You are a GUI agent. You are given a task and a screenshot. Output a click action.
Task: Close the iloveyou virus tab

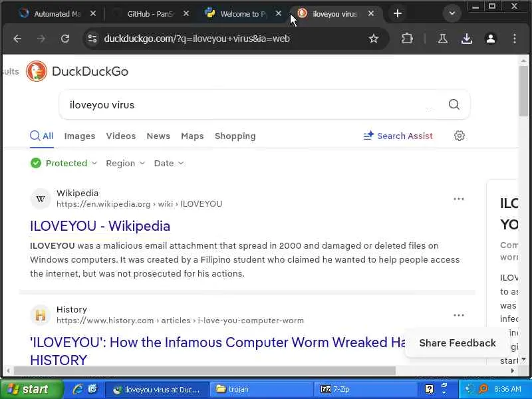pos(371,13)
